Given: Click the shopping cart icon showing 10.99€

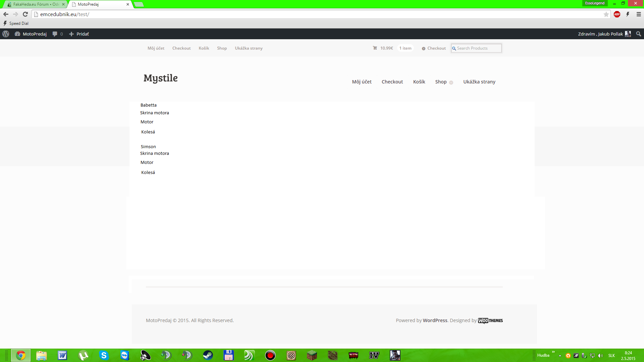Looking at the screenshot, I should (x=375, y=48).
